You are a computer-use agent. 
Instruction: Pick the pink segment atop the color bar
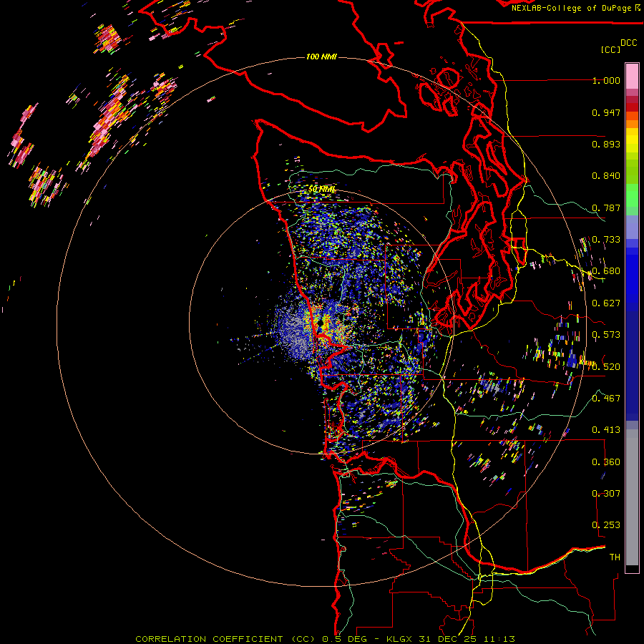(x=632, y=77)
